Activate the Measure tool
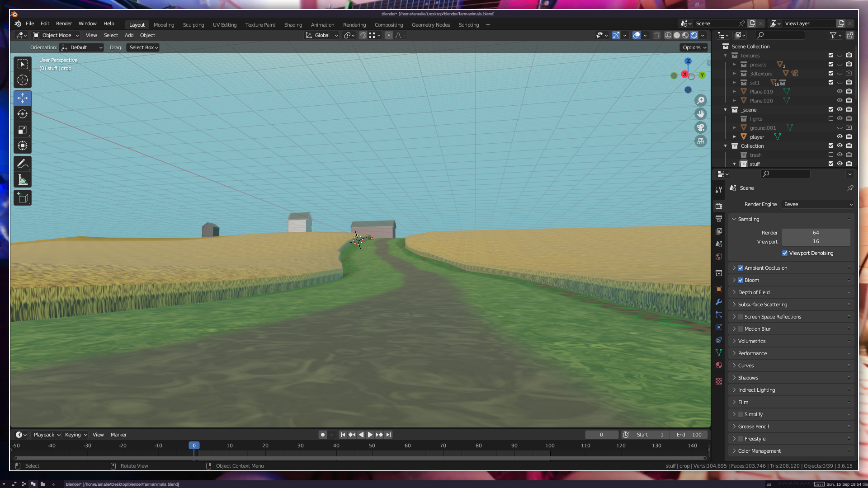This screenshot has height=488, width=868. [23, 180]
